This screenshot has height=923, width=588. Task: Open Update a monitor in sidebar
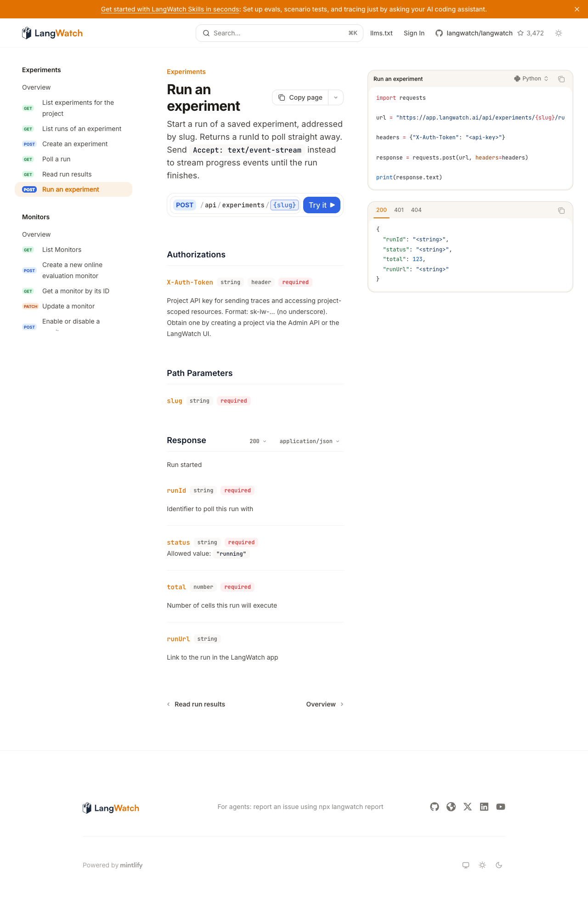click(73, 306)
